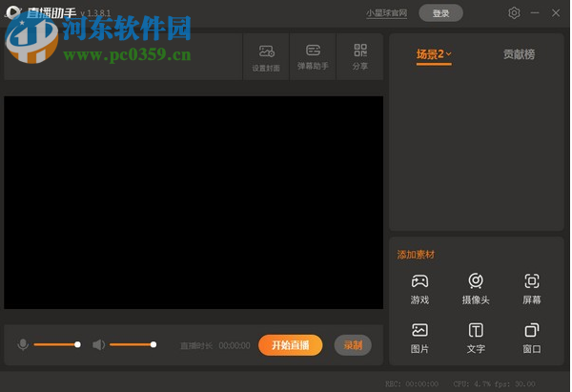This screenshot has width=572, height=392.
Task: Adjust the microphone volume slider
Action: pos(57,344)
